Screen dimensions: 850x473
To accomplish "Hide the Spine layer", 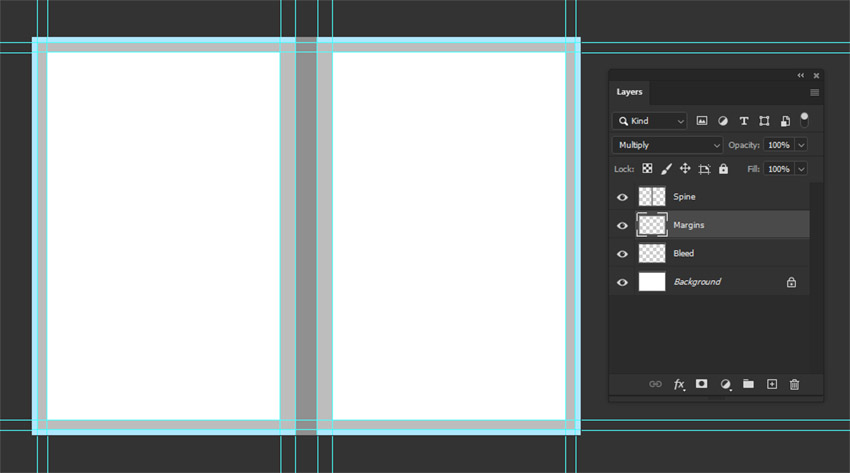I will click(x=622, y=197).
